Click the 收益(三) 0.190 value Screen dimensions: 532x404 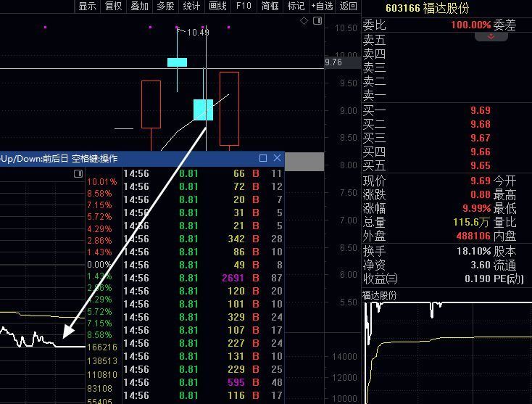coord(478,279)
